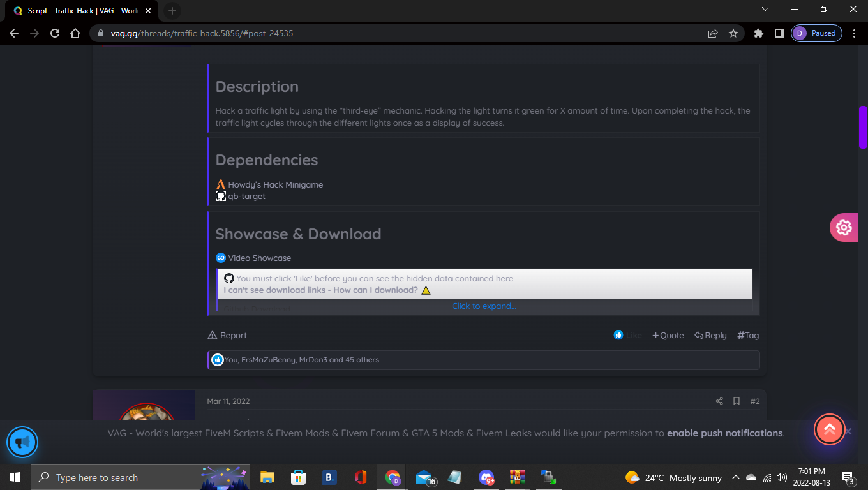Image resolution: width=868 pixels, height=490 pixels.
Task: Open the volume control in the tray
Action: 782,477
